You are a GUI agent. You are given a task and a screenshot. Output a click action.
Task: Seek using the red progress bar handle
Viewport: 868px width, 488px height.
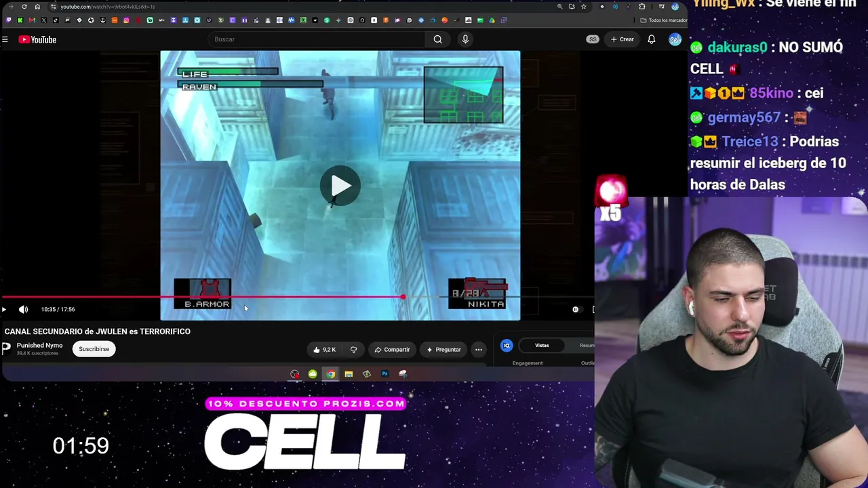point(403,297)
